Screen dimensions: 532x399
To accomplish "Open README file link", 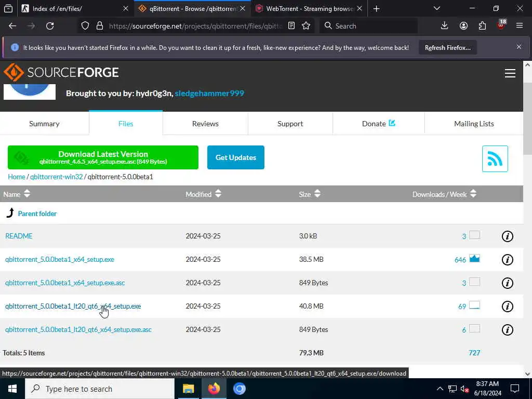I will tap(19, 236).
